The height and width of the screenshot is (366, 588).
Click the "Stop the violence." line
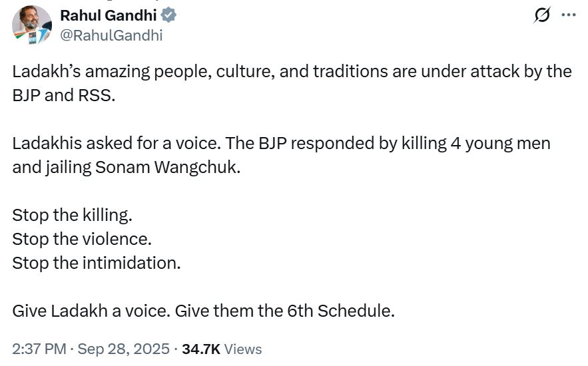[x=81, y=238]
